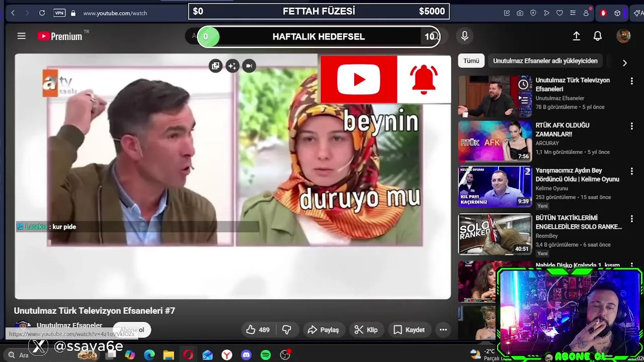Add playlist to watch later clock icon
Image resolution: width=644 pixels, height=362 pixels.
point(523,84)
